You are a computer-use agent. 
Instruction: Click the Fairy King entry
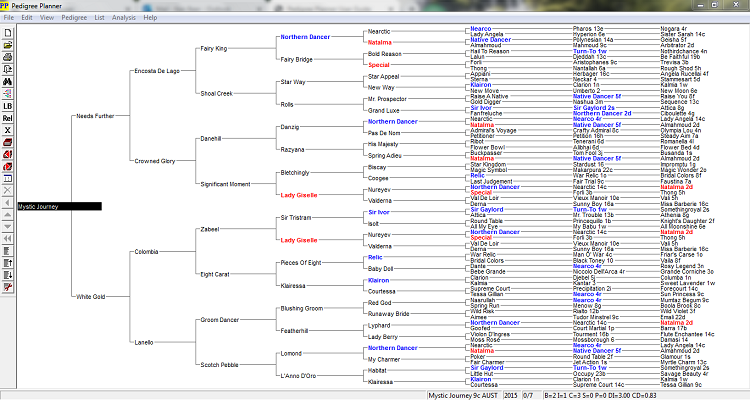[x=214, y=48]
